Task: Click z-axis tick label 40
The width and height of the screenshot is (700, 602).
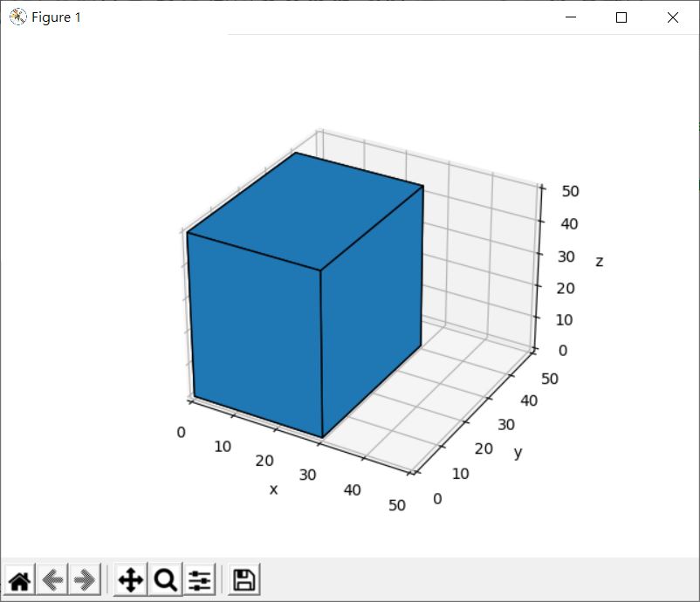Action: tap(569, 223)
